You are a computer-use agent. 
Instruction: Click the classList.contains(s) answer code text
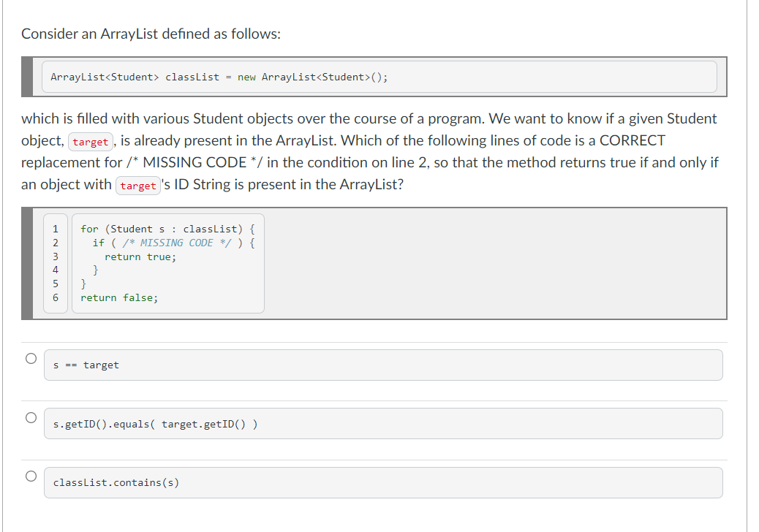tap(116, 482)
